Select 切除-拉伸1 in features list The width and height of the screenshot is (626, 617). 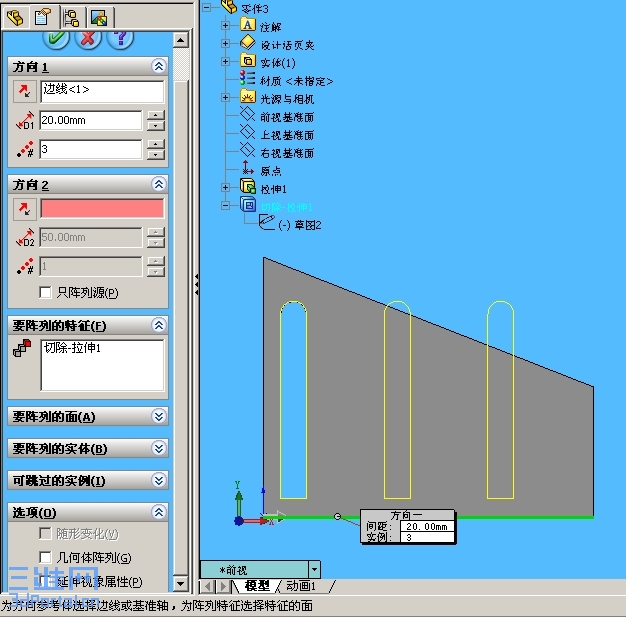coord(72,348)
